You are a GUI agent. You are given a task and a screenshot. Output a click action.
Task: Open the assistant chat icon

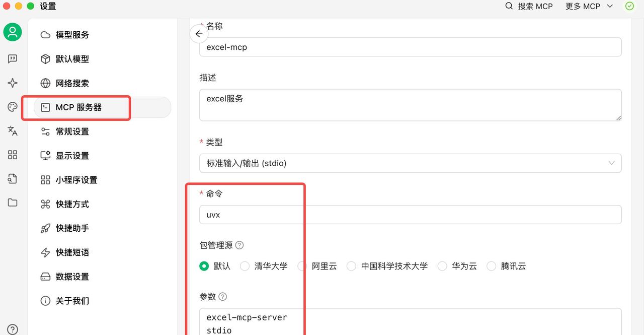click(13, 59)
